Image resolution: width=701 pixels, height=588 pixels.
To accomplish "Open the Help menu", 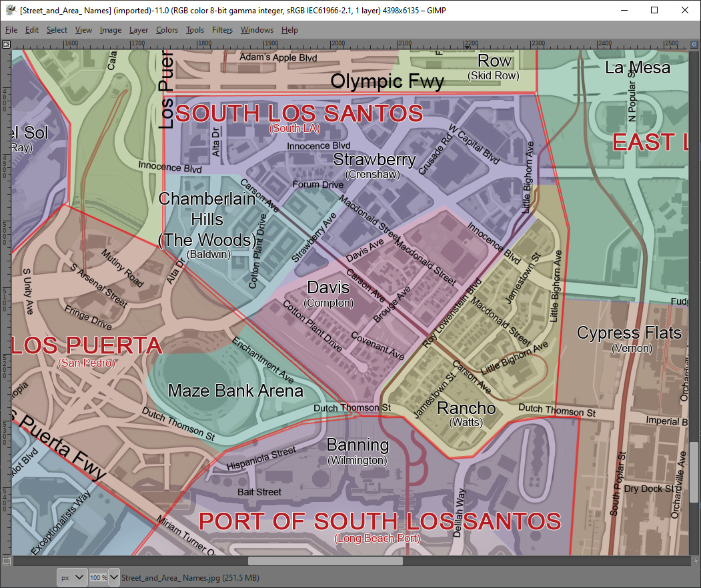I will pos(289,30).
